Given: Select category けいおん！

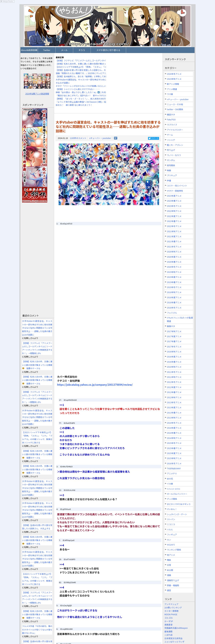Looking at the screenshot, I should pyautogui.click(x=172, y=509).
